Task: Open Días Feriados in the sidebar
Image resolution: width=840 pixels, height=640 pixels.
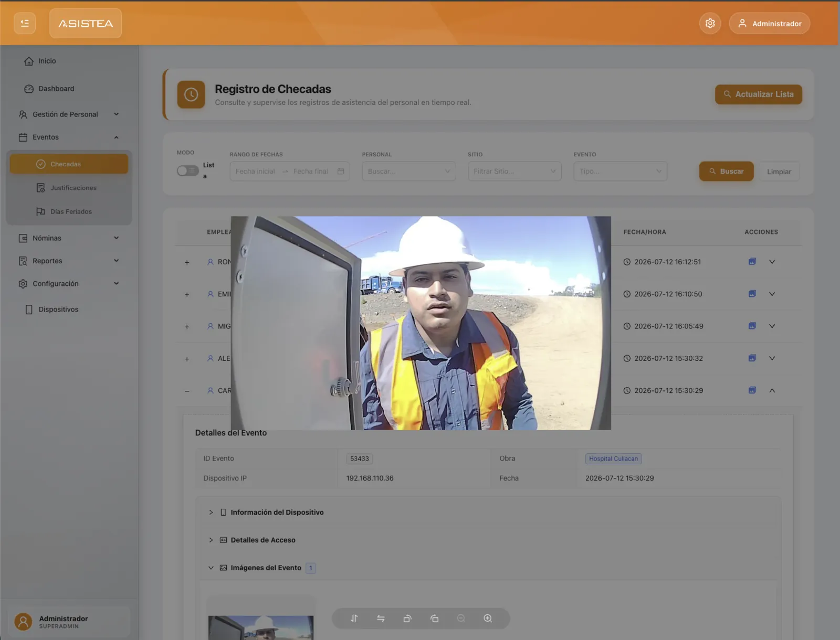Action: click(69, 211)
